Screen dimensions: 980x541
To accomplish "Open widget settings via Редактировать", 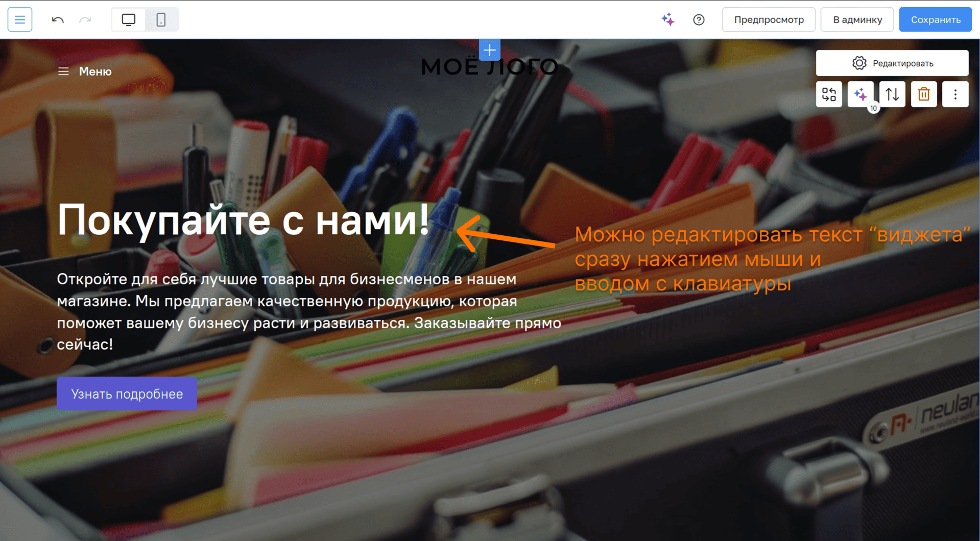I will [x=892, y=63].
